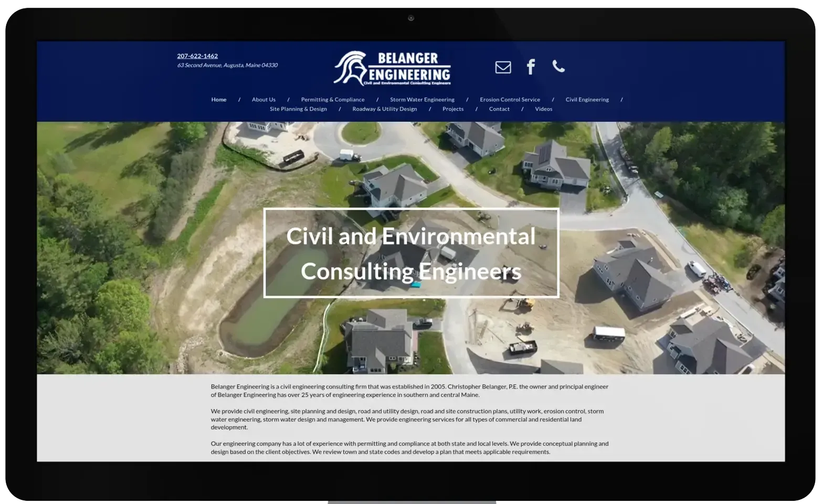Navigate to Civil Engineering page
Screen dimensions: 822x504
[587, 100]
